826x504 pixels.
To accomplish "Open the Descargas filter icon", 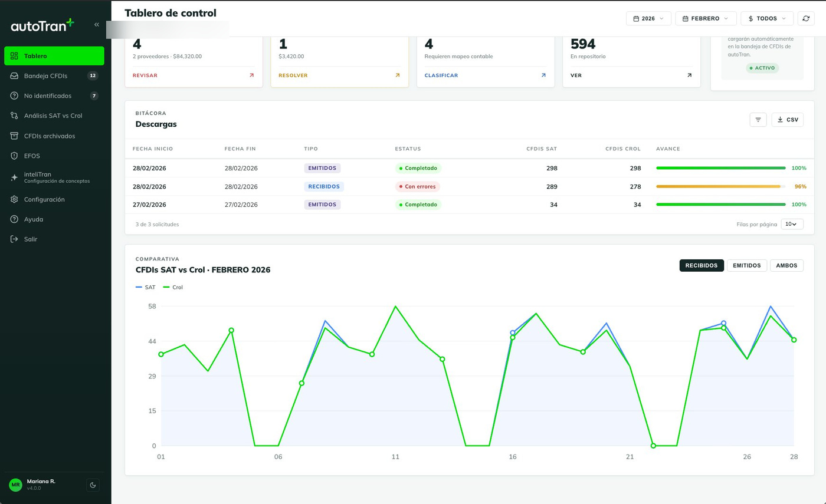I will pyautogui.click(x=758, y=120).
